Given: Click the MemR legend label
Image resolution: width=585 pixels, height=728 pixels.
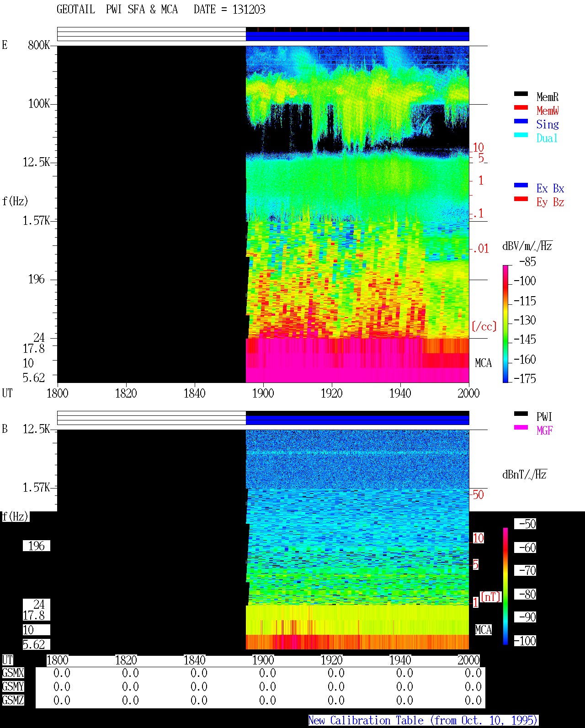Looking at the screenshot, I should (548, 97).
